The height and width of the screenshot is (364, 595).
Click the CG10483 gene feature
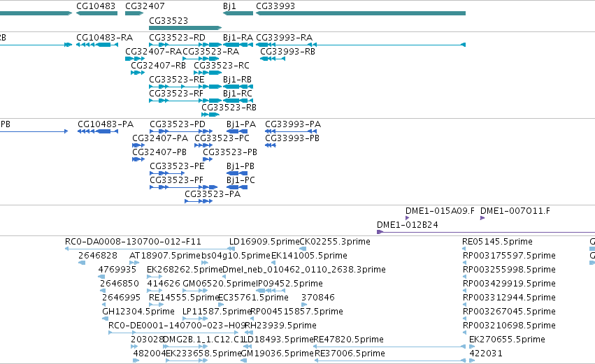tap(96, 13)
